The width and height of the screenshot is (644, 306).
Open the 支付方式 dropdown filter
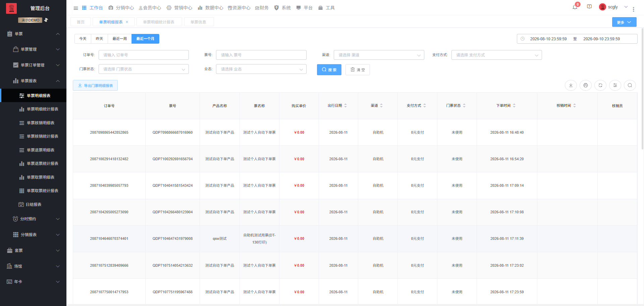click(x=497, y=55)
